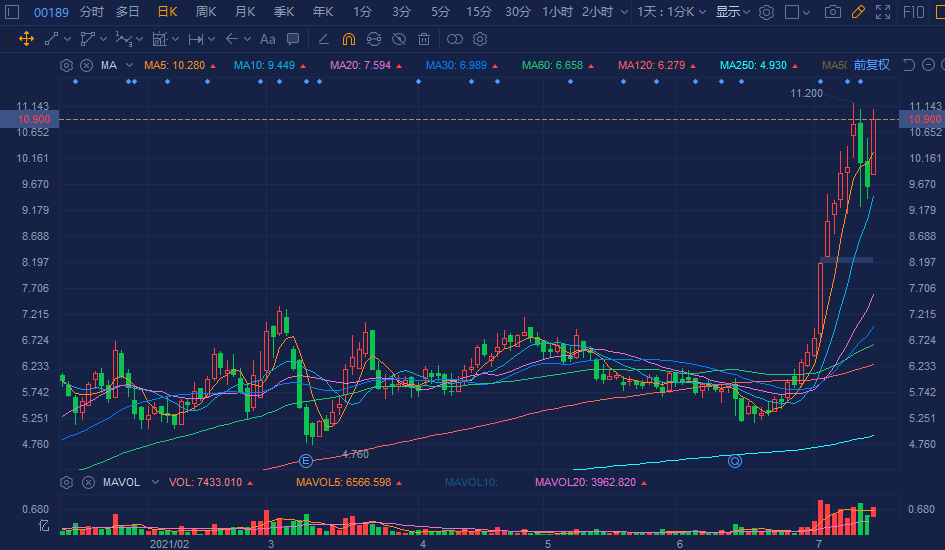Click the screenshot camera icon
The width and height of the screenshot is (945, 550).
click(832, 12)
